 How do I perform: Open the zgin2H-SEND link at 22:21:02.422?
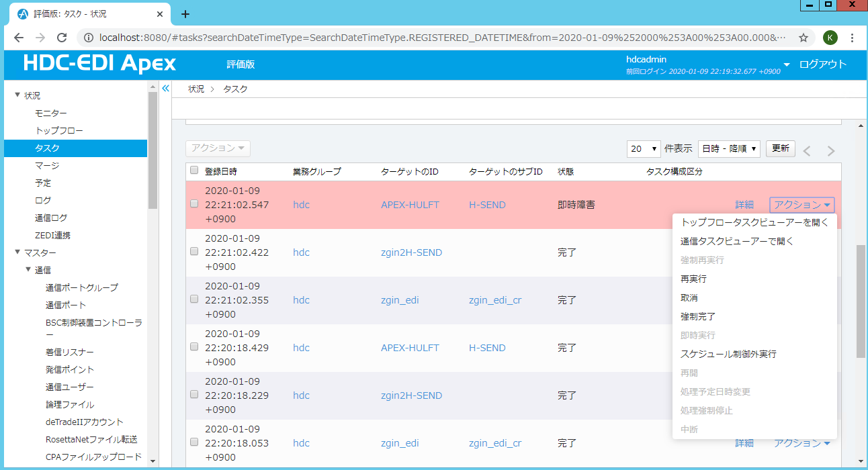tap(411, 252)
